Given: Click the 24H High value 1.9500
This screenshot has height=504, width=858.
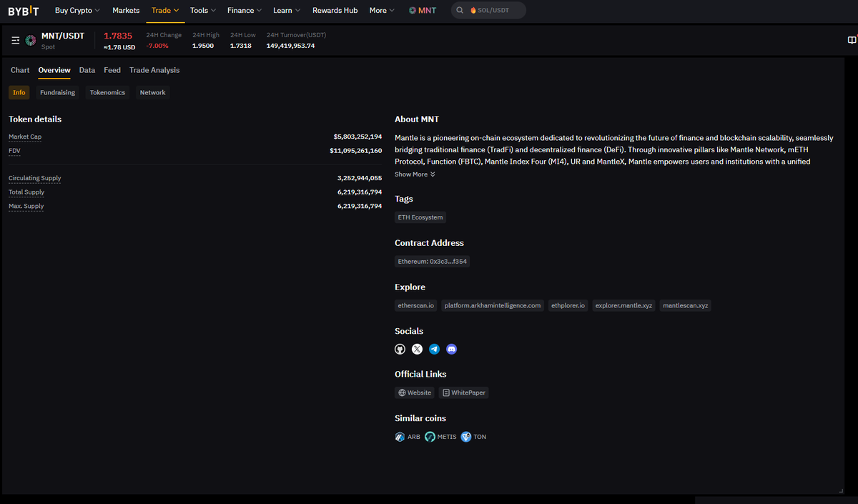Looking at the screenshot, I should point(203,46).
